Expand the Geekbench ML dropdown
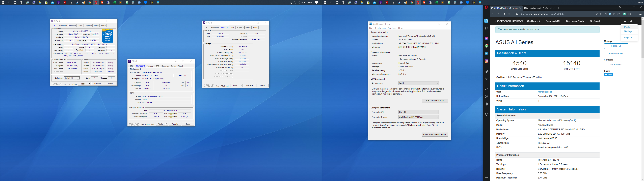Image resolution: width=644 pixels, height=181 pixels. click(554, 21)
